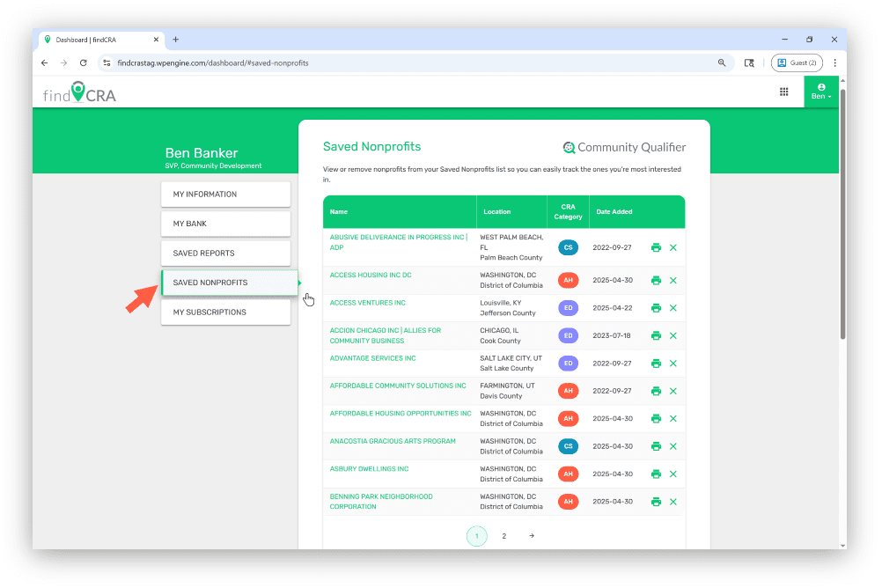Open SAVED REPORTS section
Viewport: 882px width, 588px height.
point(225,254)
